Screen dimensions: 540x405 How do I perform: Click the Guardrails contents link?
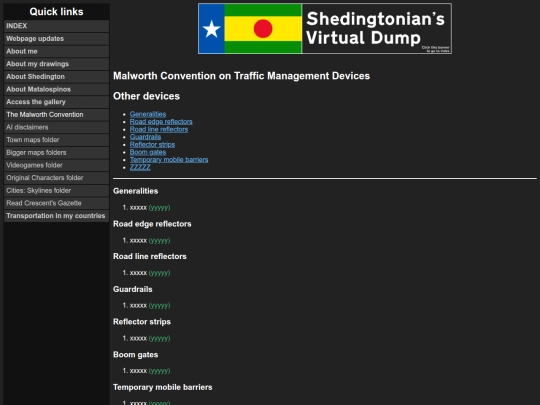click(145, 137)
